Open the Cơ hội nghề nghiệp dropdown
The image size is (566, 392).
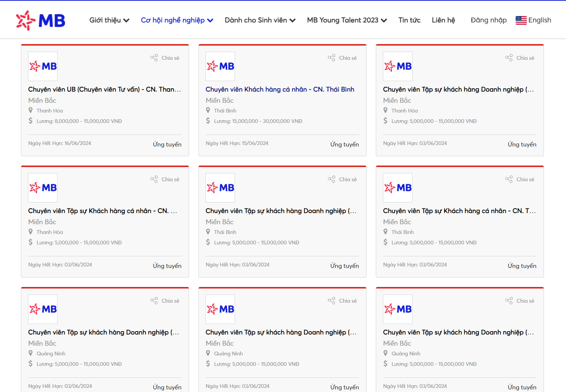pos(177,20)
